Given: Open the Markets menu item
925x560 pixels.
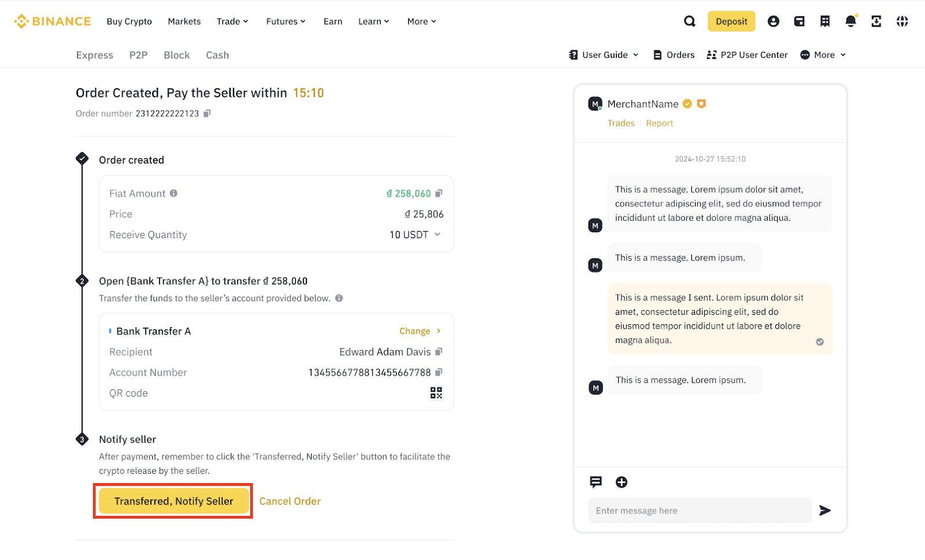Looking at the screenshot, I should tap(184, 21).
